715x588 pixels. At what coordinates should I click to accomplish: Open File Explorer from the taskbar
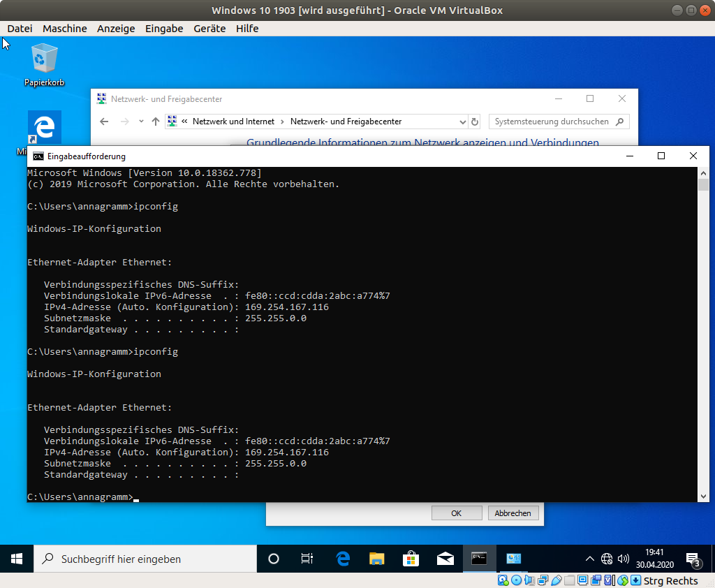(x=376, y=559)
